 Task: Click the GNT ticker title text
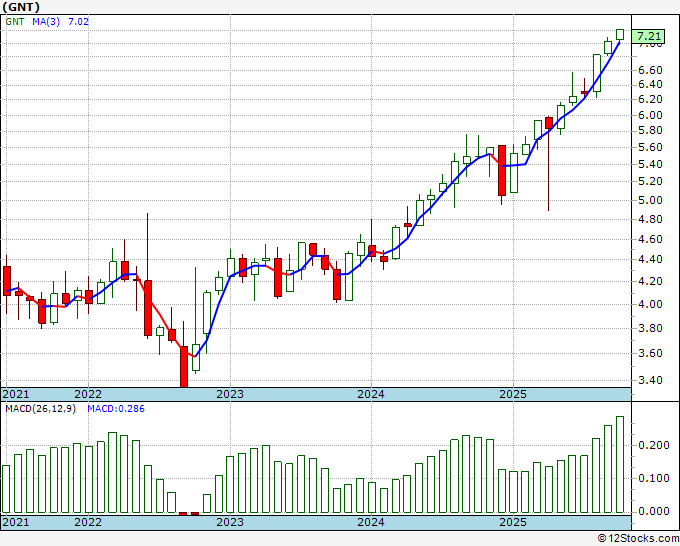pos(21,7)
